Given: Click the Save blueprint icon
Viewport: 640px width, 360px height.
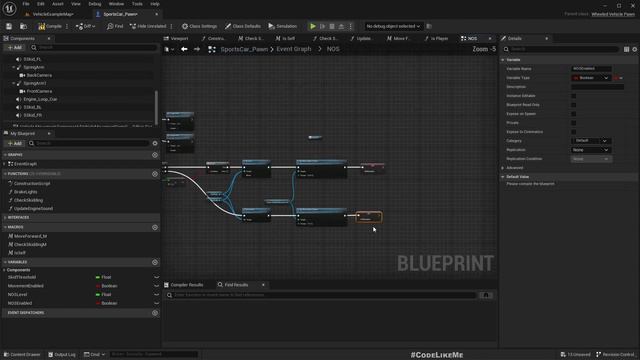Looking at the screenshot, I should click(9, 26).
